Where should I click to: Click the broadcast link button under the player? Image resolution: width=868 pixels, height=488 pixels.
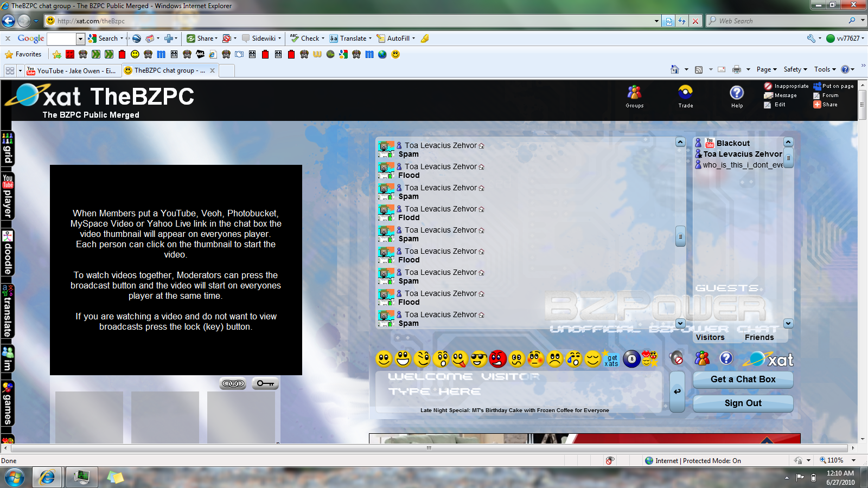tap(233, 384)
